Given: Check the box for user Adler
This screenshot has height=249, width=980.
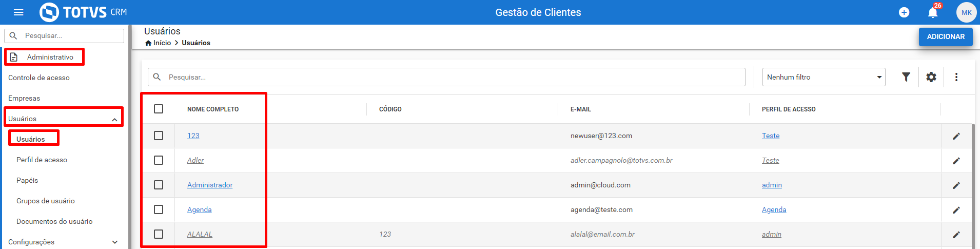Looking at the screenshot, I should coord(159,160).
